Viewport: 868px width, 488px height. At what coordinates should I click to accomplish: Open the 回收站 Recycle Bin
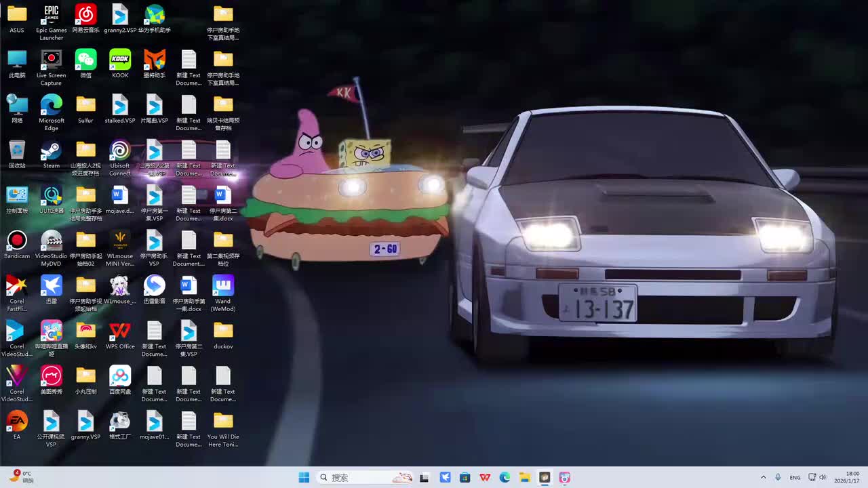(x=17, y=155)
